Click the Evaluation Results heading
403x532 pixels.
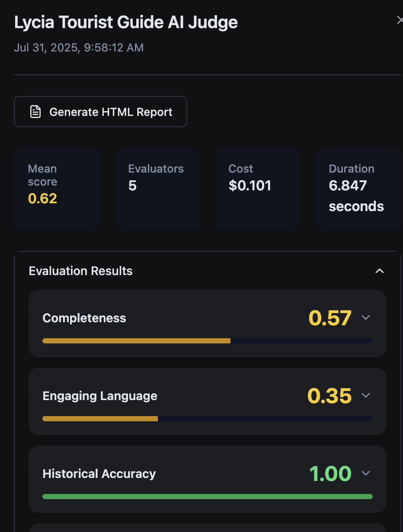pyautogui.click(x=80, y=271)
